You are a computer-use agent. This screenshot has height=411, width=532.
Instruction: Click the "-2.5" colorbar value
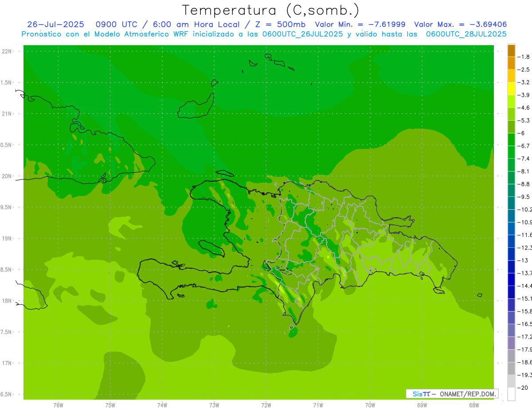click(x=524, y=70)
